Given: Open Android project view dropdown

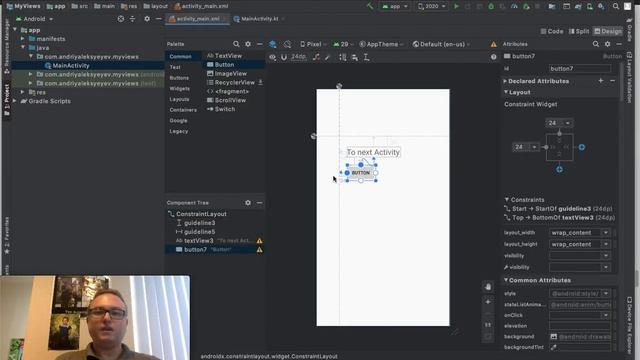Looking at the screenshot, I should (35, 19).
